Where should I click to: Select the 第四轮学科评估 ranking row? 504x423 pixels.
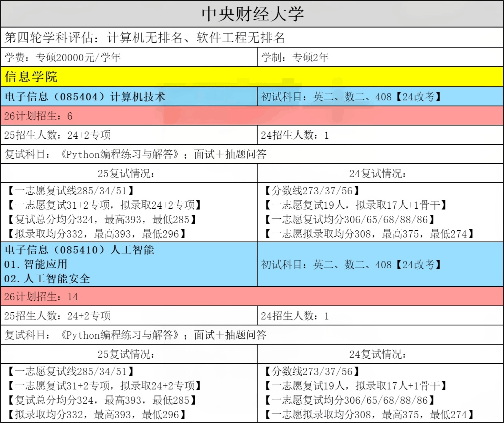(145, 38)
